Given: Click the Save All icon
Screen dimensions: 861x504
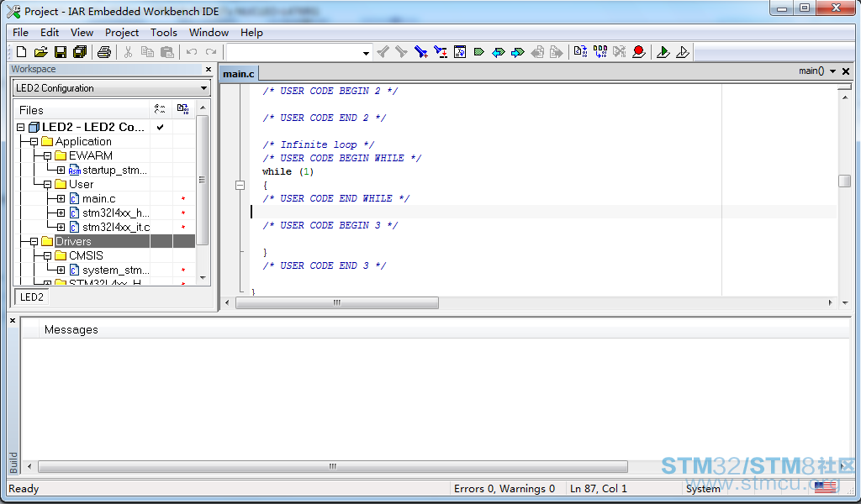Looking at the screenshot, I should point(80,52).
